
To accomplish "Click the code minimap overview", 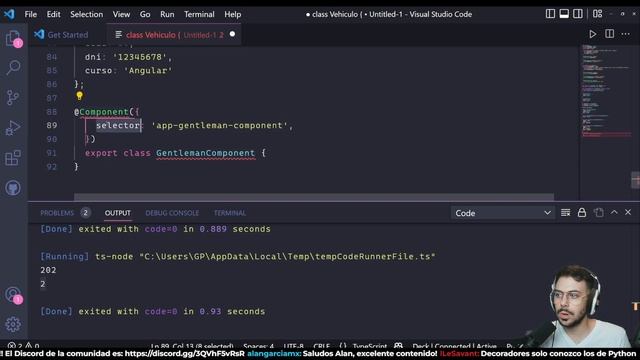I will point(607,92).
